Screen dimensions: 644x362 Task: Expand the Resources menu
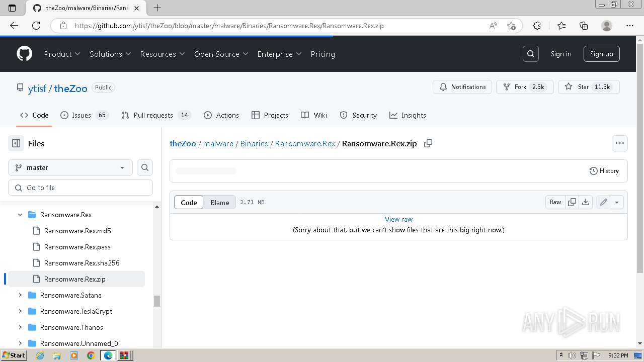point(163,54)
